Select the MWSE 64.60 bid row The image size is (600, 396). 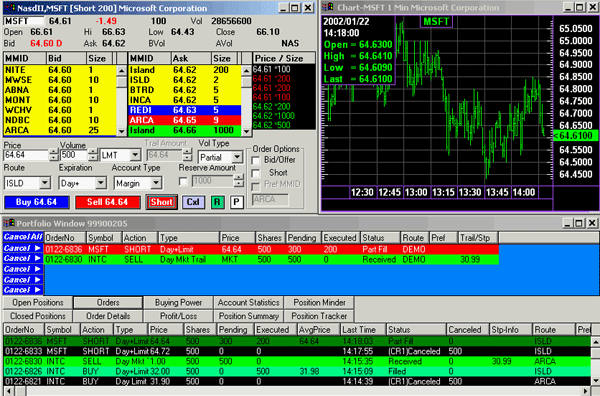(x=60, y=80)
